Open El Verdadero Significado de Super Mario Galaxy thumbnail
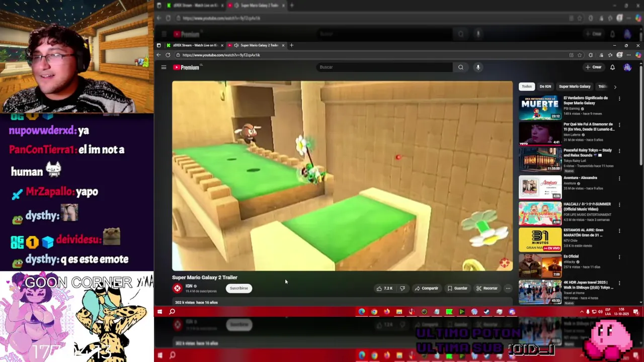 540,108
